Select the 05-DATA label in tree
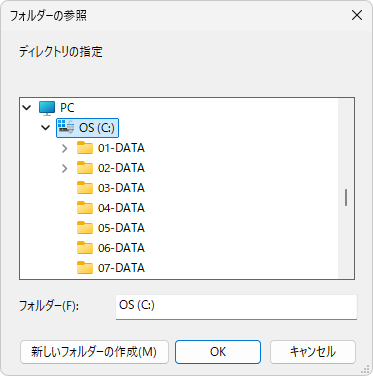The height and width of the screenshot is (376, 373). [121, 228]
